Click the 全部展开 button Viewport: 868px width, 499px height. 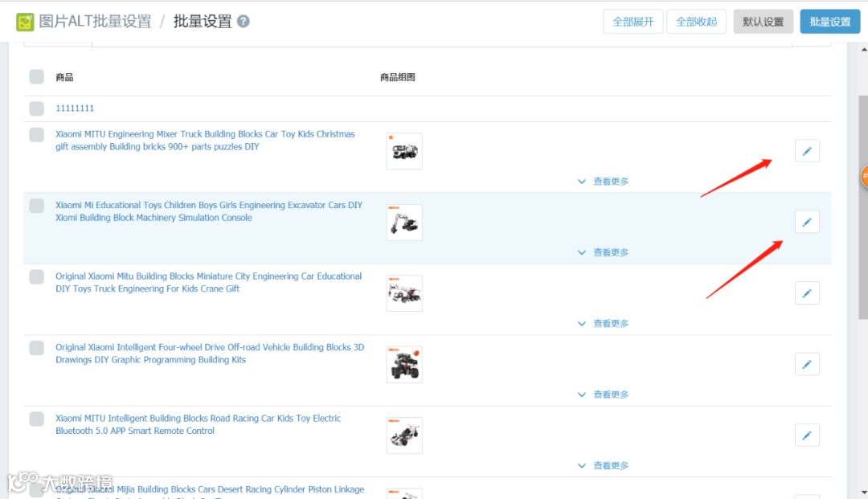click(633, 22)
